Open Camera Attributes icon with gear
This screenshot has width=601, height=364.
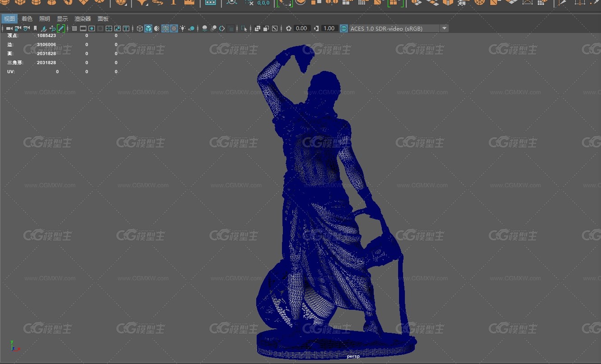pos(26,28)
